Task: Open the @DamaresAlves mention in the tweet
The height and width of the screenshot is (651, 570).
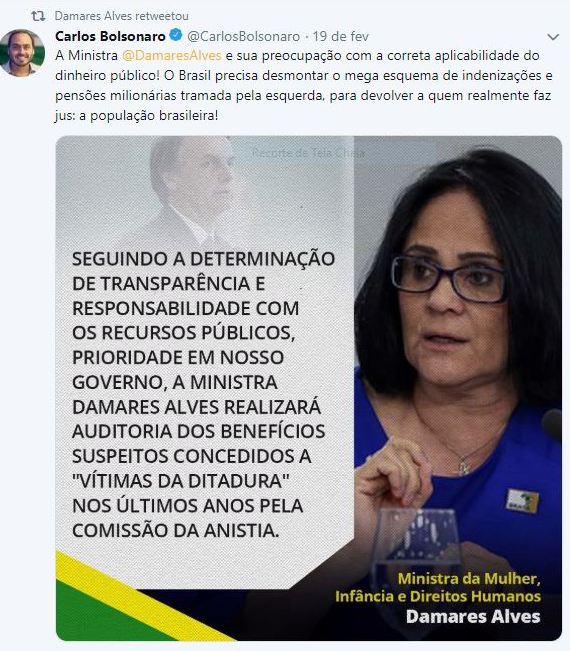Action: (172, 56)
